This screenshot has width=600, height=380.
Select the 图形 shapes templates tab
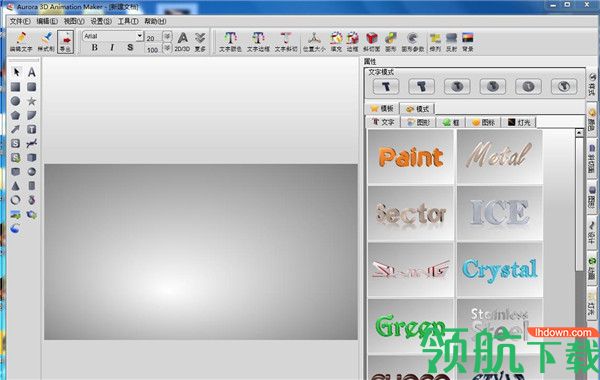coord(419,122)
